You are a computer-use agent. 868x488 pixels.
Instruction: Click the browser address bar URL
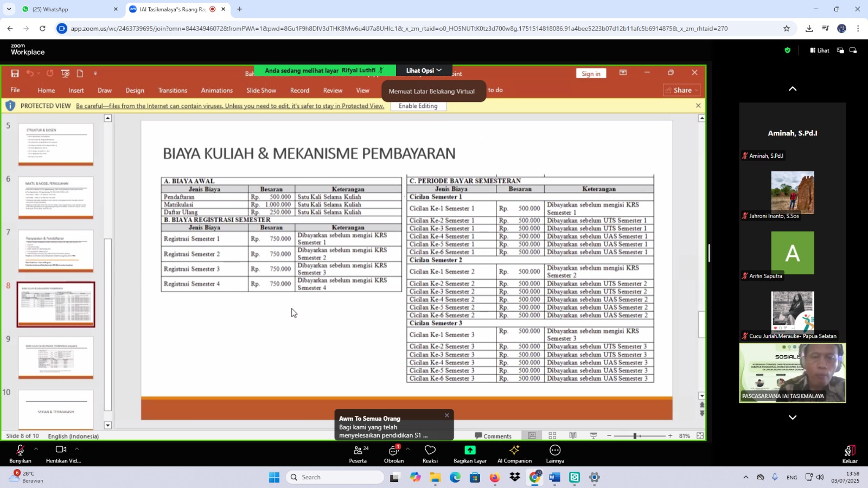point(399,29)
